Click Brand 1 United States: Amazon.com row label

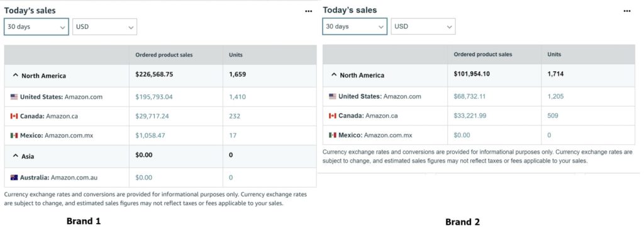(x=61, y=97)
